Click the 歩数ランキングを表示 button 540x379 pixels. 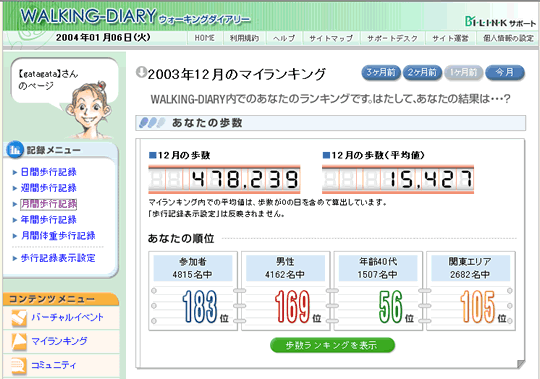332,345
